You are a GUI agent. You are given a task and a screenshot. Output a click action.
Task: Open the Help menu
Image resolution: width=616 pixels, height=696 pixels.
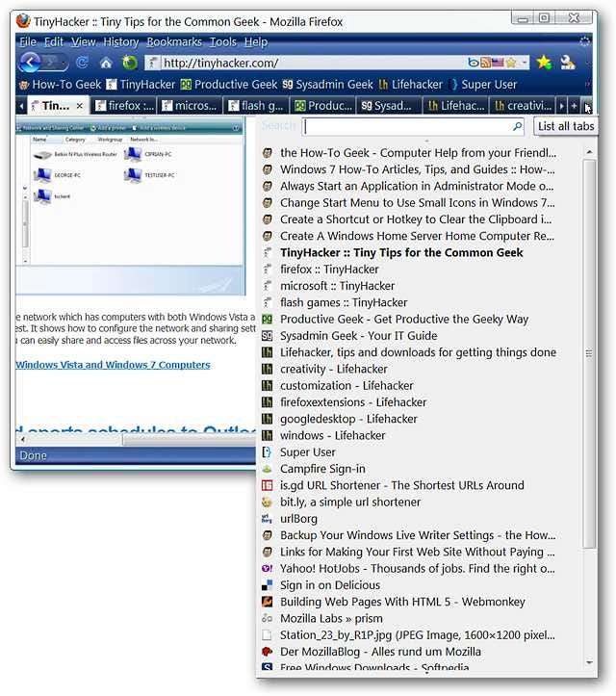pyautogui.click(x=256, y=41)
